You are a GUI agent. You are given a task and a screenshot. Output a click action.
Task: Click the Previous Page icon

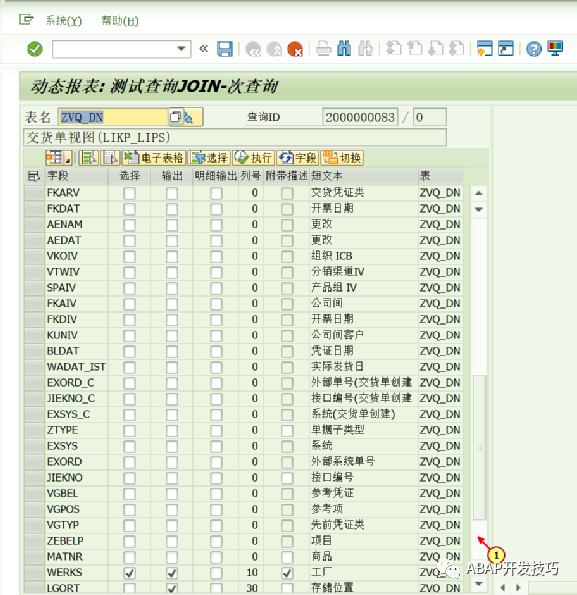(x=415, y=49)
